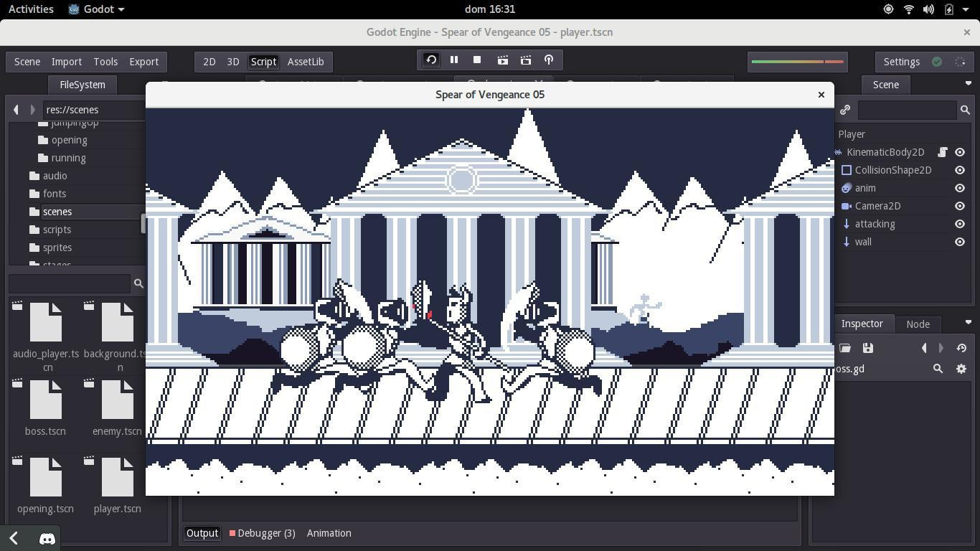The height and width of the screenshot is (551, 980).
Task: Open the Settings button
Action: [x=902, y=62]
